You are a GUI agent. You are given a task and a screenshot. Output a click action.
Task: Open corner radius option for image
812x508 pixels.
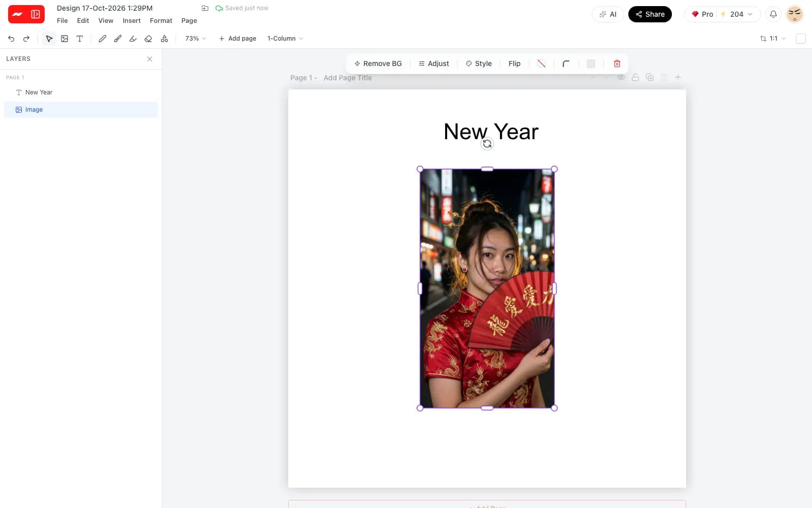coord(566,63)
